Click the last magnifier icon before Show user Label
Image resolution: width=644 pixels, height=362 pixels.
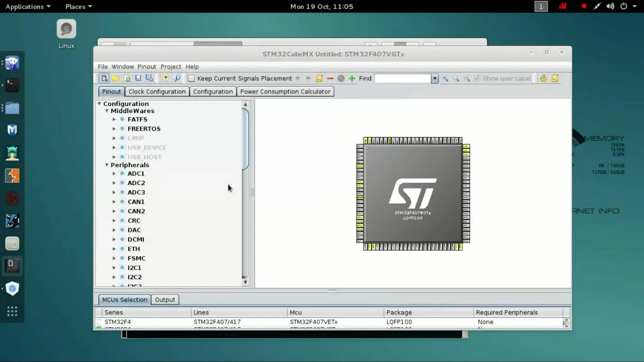point(467,78)
